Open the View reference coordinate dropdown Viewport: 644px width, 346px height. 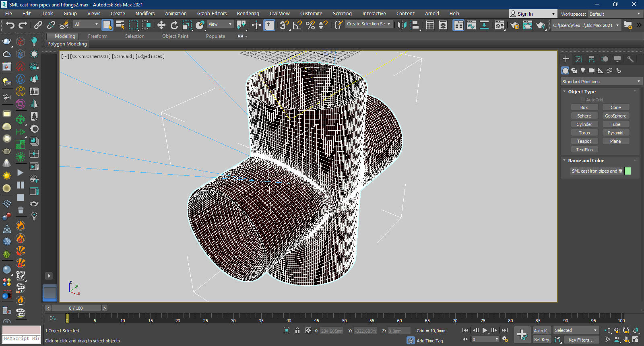tap(220, 24)
